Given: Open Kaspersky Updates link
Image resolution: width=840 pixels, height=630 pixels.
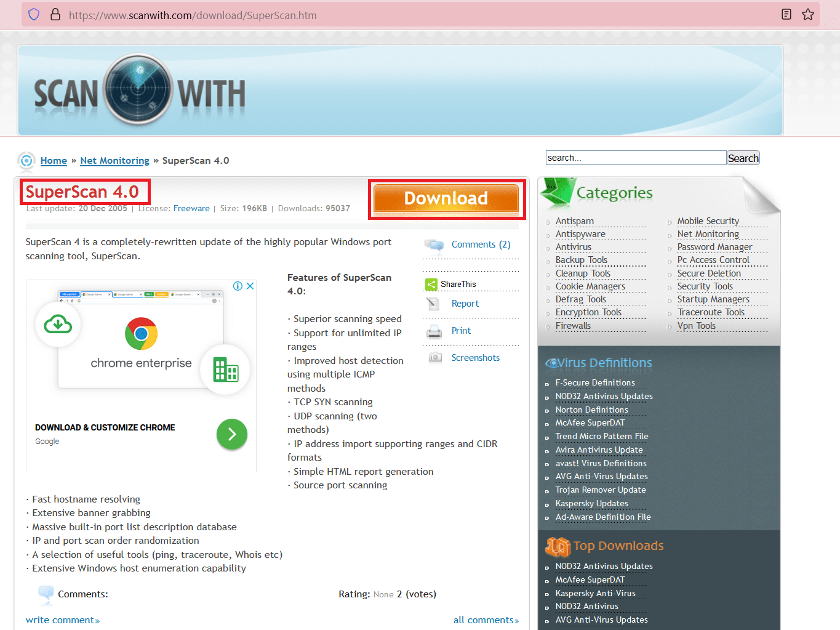Looking at the screenshot, I should pos(592,504).
